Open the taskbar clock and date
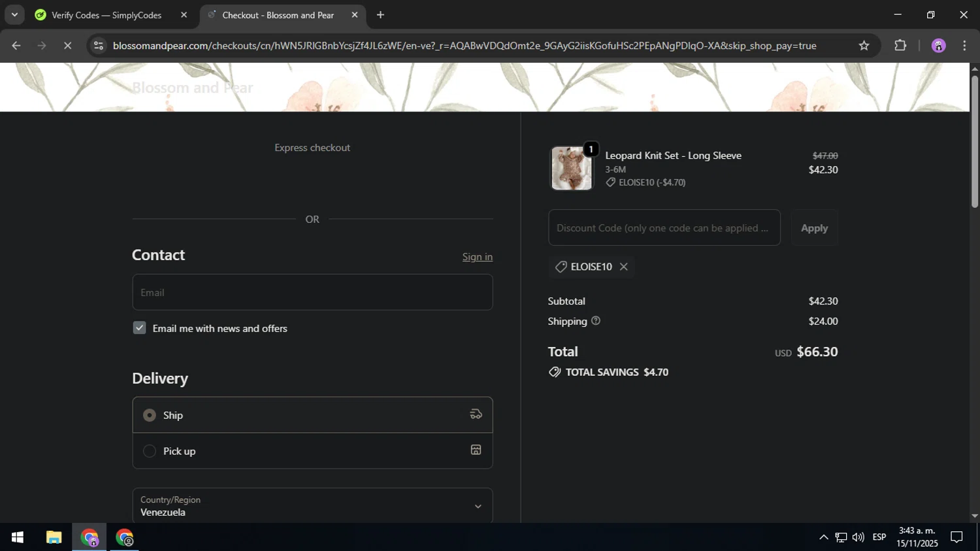This screenshot has height=551, width=980. pos(917,537)
